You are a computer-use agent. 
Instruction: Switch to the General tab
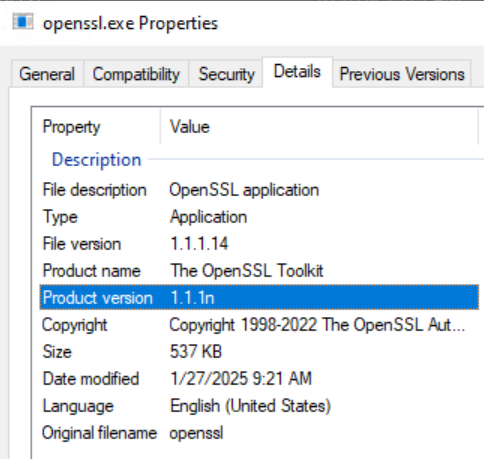coord(47,74)
